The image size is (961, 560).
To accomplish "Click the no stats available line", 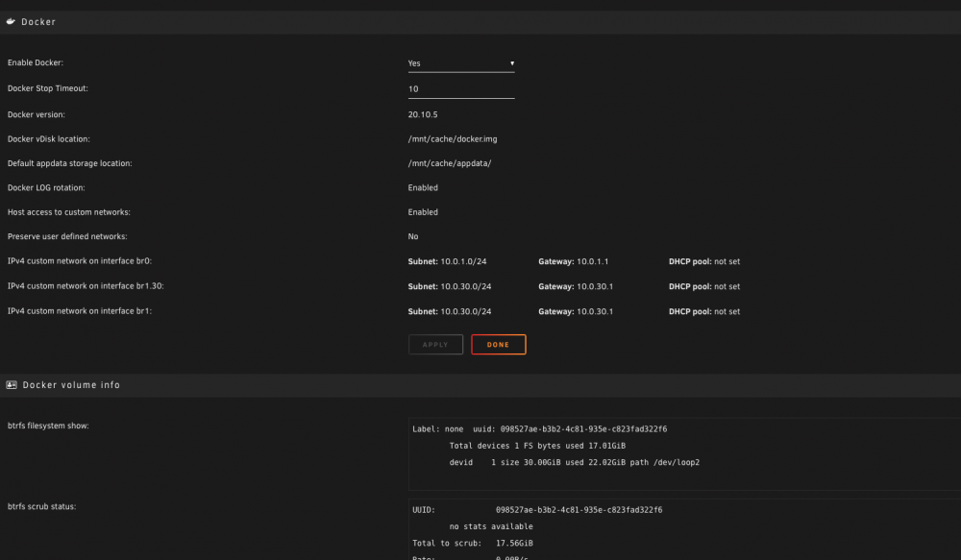I will [x=491, y=526].
